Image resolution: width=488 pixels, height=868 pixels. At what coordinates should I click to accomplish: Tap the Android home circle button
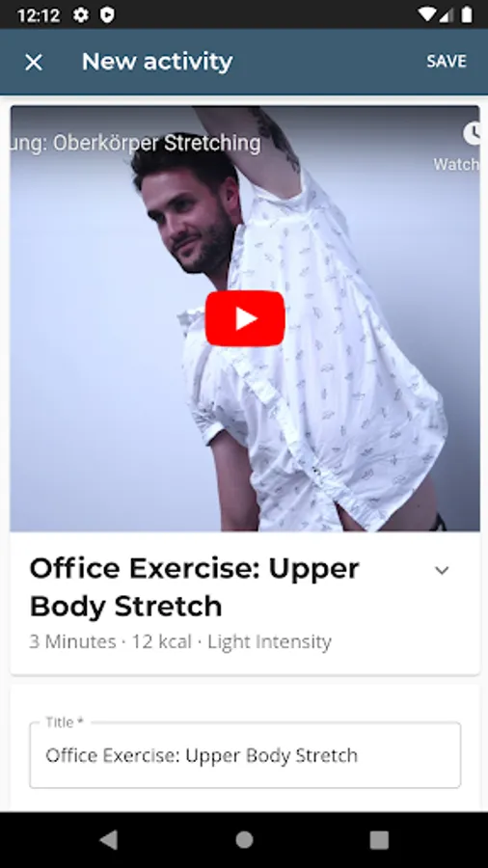pyautogui.click(x=244, y=840)
